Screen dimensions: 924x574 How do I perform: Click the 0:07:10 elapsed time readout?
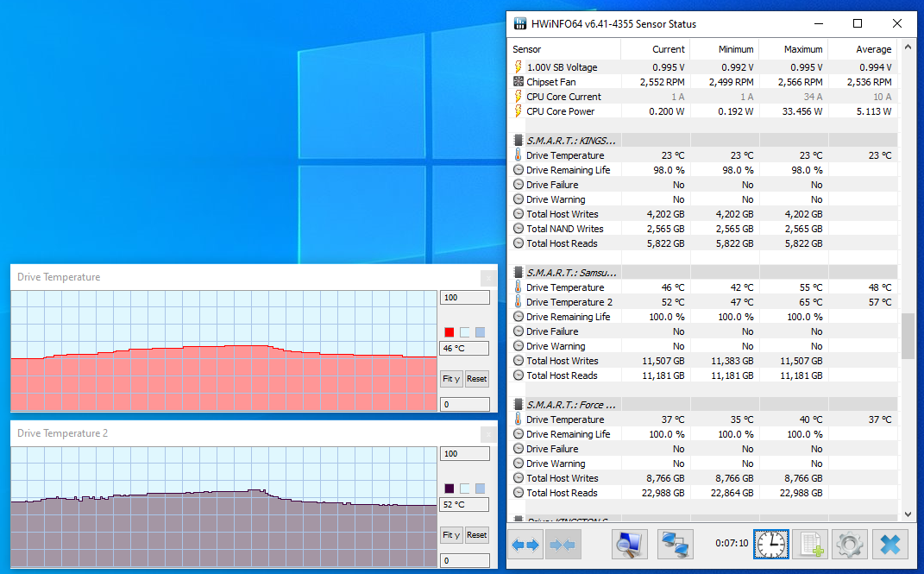(732, 543)
